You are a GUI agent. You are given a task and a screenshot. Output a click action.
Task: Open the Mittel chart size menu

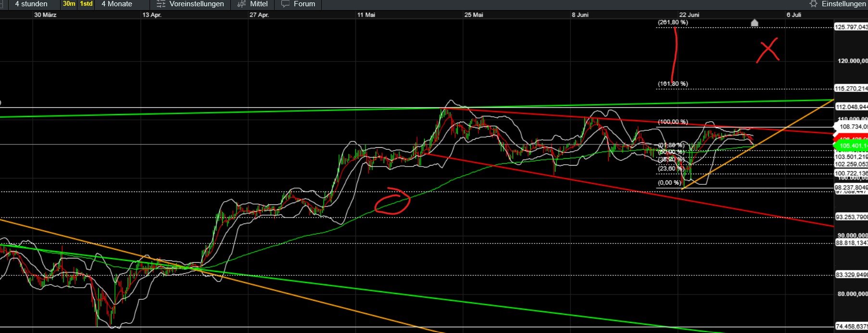tap(253, 4)
